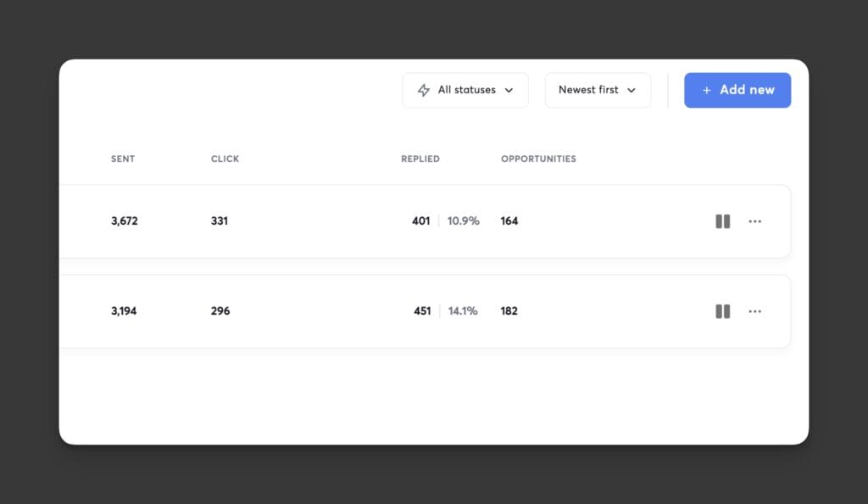
Task: Pause the second campaign
Action: point(722,311)
